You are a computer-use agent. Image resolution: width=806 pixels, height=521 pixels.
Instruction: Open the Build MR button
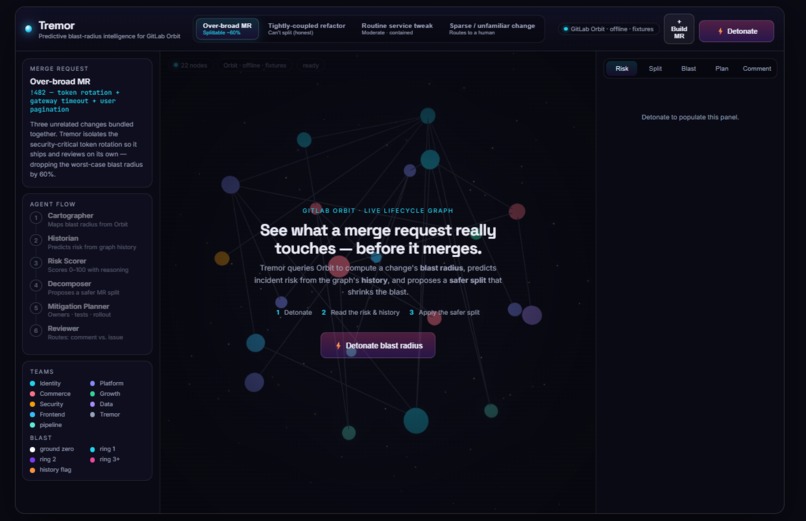[x=679, y=29]
